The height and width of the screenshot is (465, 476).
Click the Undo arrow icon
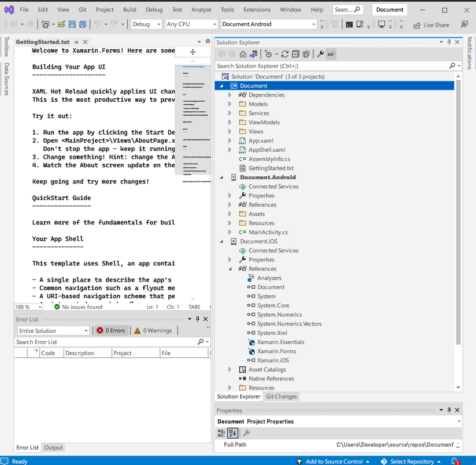(x=97, y=24)
